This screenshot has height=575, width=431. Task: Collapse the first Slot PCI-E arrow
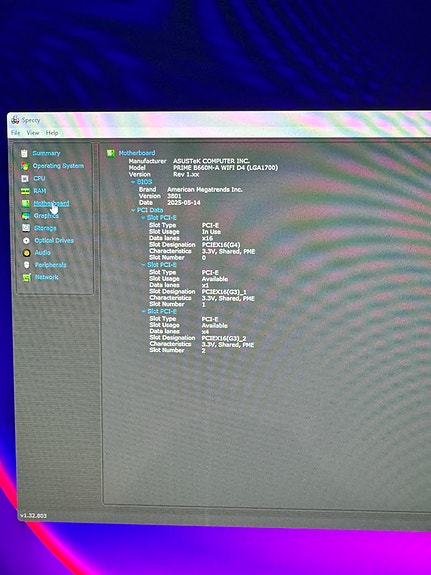[143, 217]
